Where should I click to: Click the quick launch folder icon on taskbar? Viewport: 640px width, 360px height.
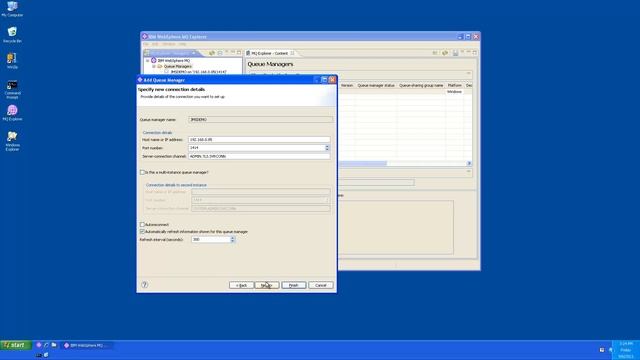(54, 345)
